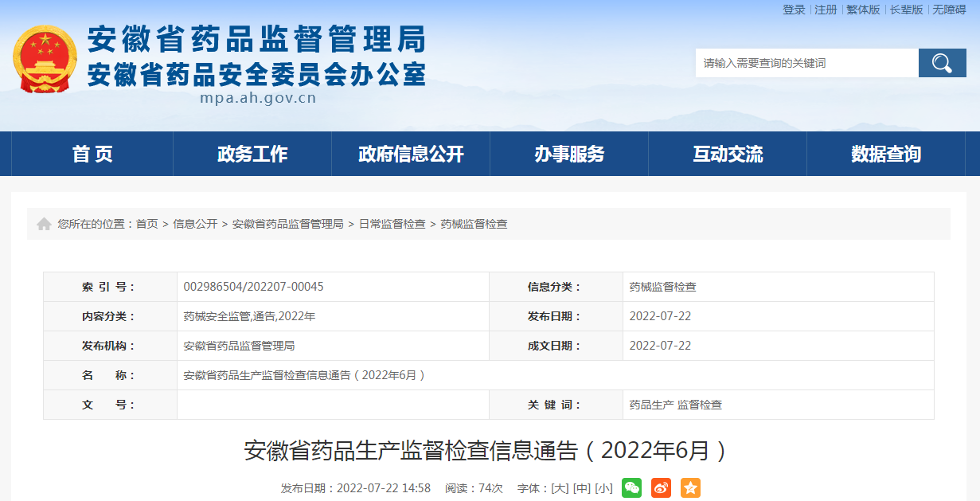980x501 pixels.
Task: Focus the keyword search input field
Action: 807,63
